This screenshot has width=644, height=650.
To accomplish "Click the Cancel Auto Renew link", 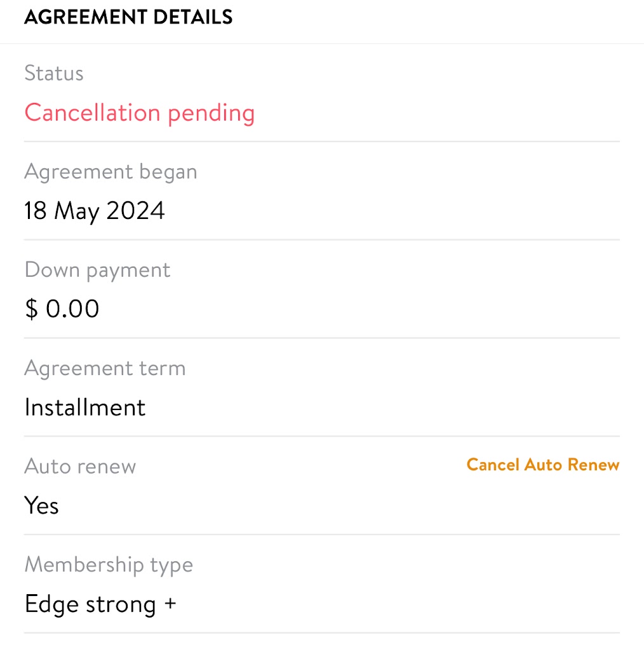I will tap(542, 465).
